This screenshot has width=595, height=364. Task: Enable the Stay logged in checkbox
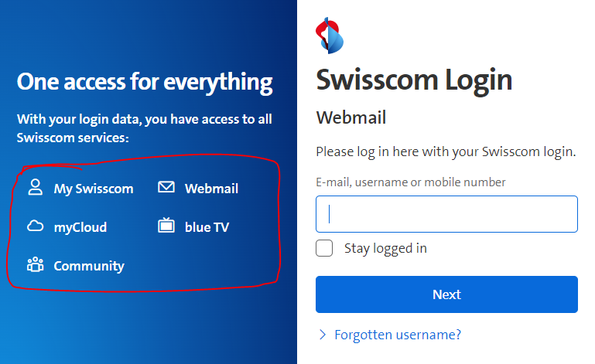coord(325,248)
